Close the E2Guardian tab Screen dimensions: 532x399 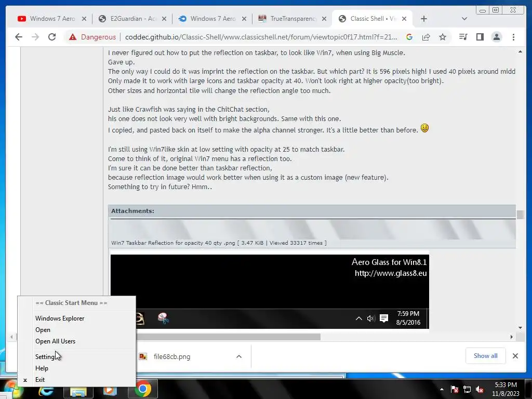coord(164,19)
